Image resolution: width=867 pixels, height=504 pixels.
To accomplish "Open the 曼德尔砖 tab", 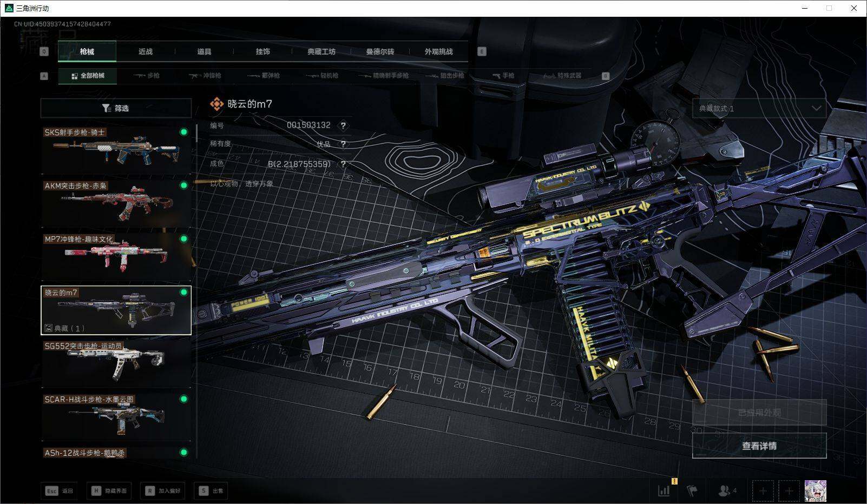I will 380,51.
